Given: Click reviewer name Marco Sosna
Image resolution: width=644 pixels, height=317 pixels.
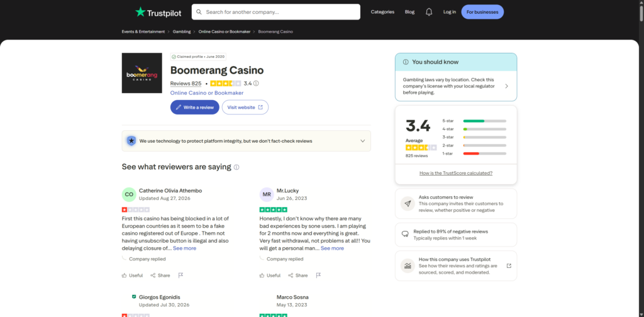Looking at the screenshot, I should 292,297.
